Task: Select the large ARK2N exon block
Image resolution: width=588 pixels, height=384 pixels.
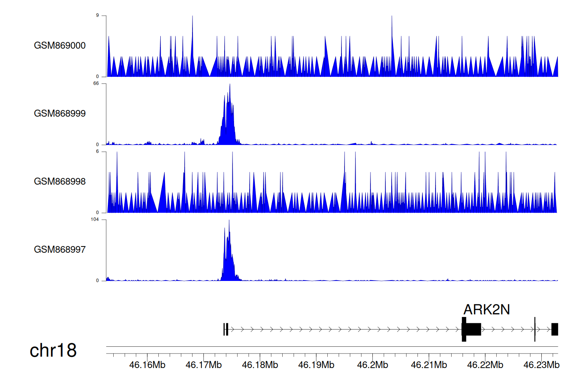Action: coord(473,330)
